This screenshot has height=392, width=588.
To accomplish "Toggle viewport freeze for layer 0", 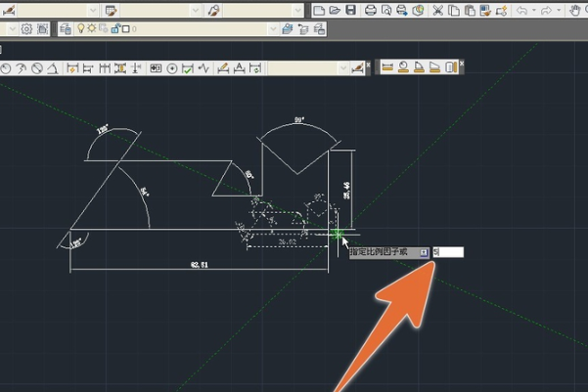I will tap(104, 28).
